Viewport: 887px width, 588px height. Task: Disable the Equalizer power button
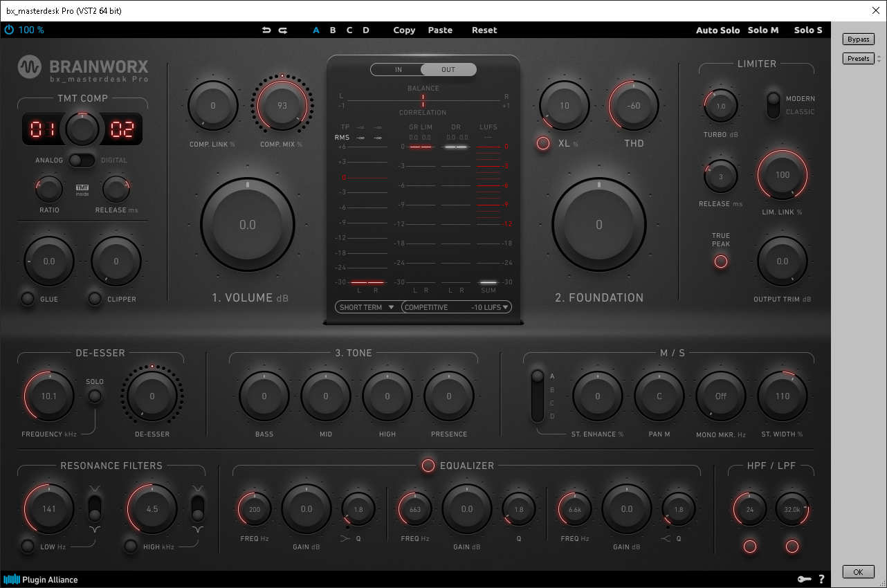click(428, 466)
